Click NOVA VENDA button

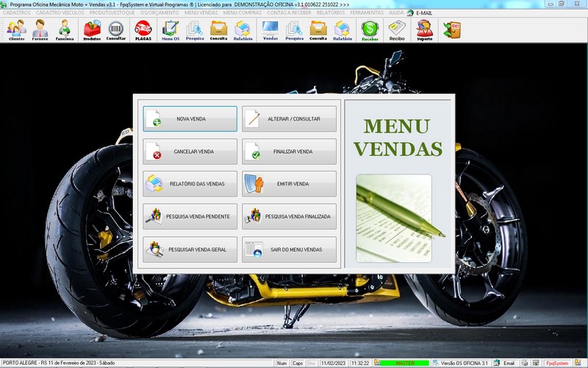point(190,118)
